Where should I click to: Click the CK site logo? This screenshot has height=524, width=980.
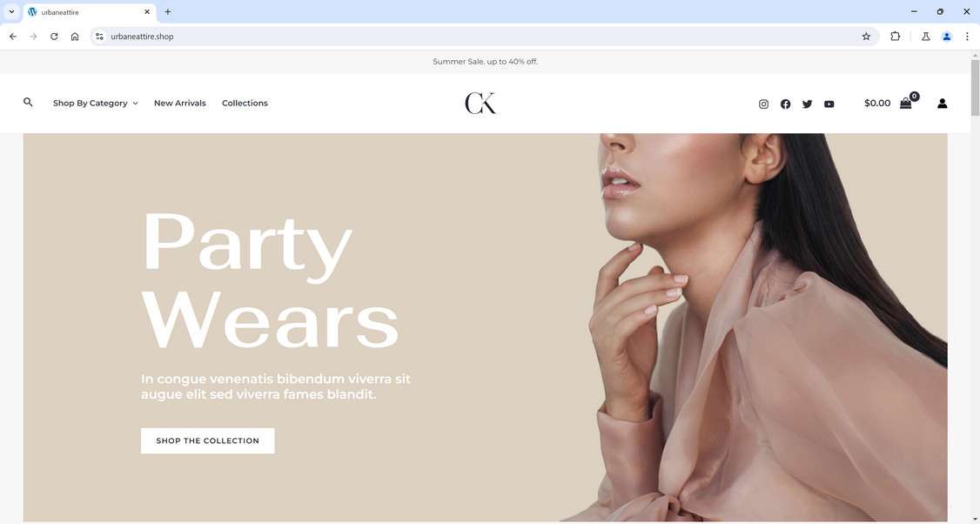tap(480, 104)
